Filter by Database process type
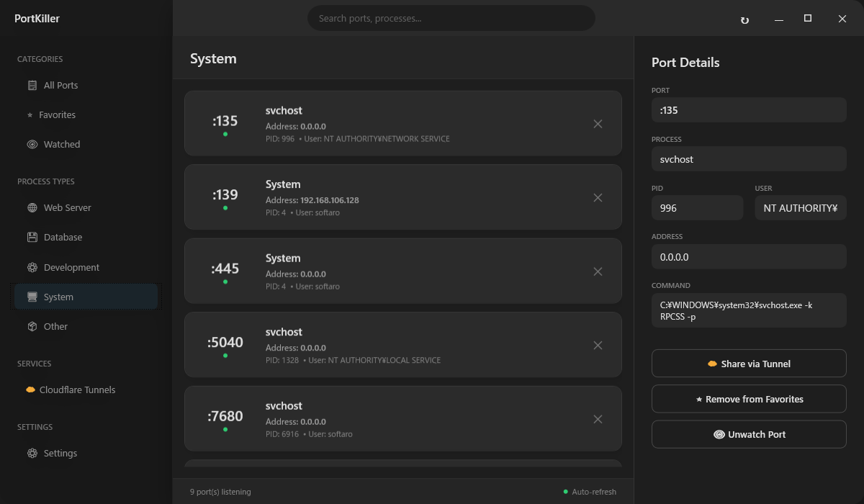 tap(63, 237)
